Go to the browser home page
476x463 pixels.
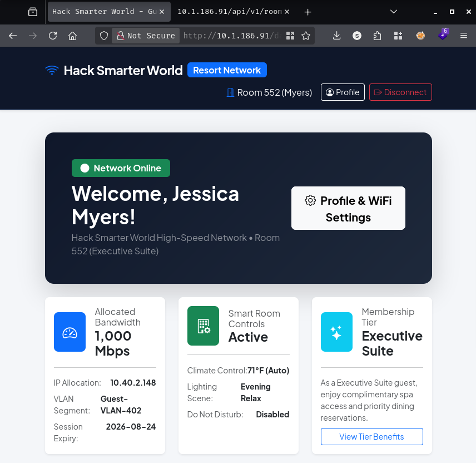click(72, 36)
